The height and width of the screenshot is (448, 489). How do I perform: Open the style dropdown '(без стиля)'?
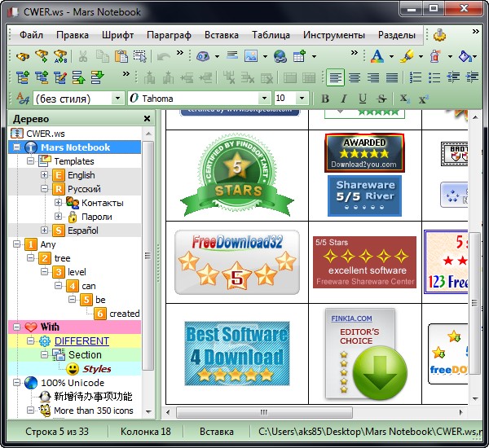pyautogui.click(x=117, y=99)
